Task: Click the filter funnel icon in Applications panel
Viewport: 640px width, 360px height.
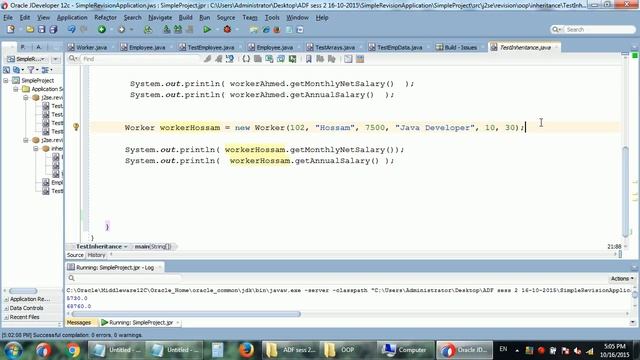Action: click(x=31, y=70)
